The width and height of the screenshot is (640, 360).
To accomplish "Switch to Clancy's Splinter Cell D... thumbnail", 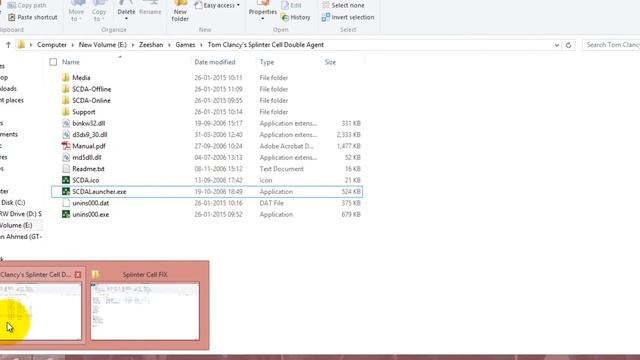I will [x=41, y=311].
